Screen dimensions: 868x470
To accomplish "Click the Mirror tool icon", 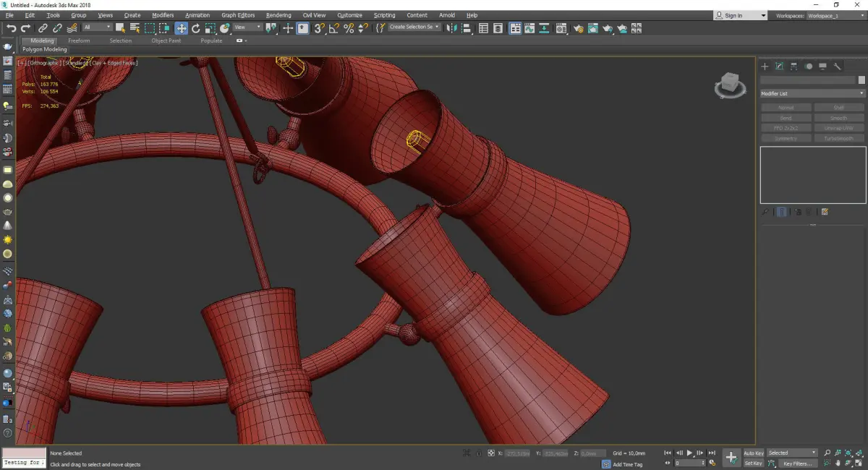I will [451, 28].
